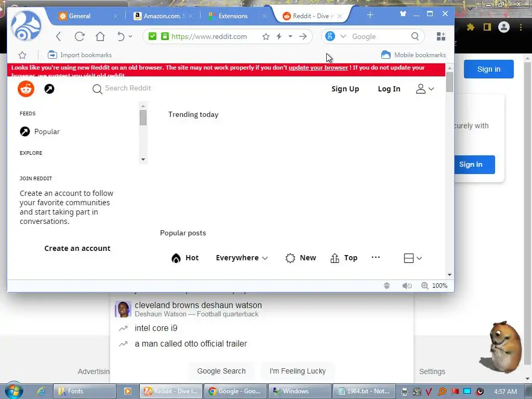Open the Everywhere location dropdown
This screenshot has height=399, width=532.
click(242, 258)
